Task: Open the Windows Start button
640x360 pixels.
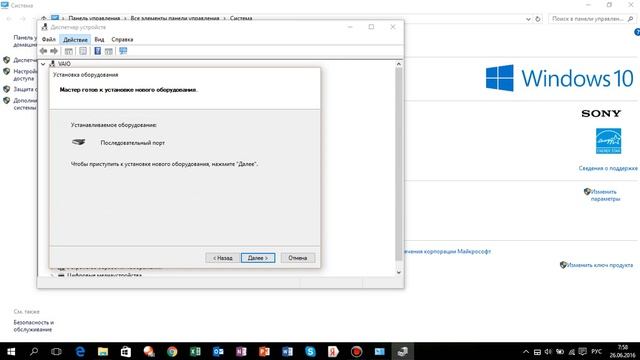Action: (11, 351)
